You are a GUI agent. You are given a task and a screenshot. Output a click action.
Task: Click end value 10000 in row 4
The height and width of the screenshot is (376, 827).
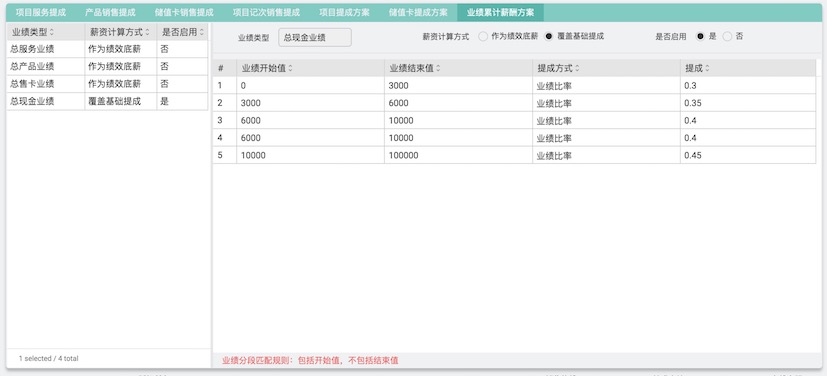458,138
